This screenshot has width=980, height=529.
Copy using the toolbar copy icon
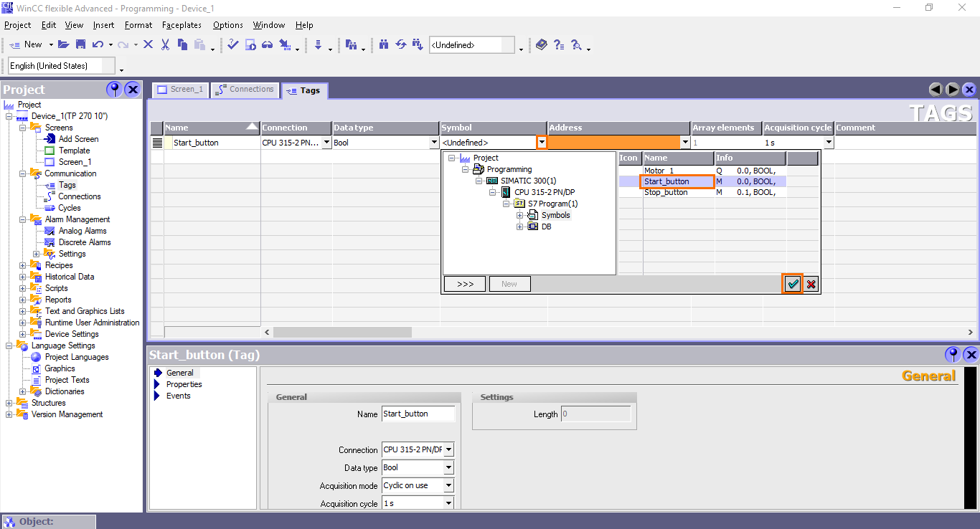pos(182,44)
